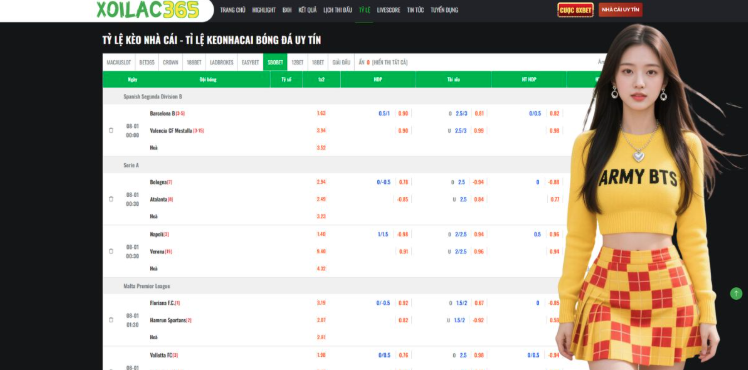The width and height of the screenshot is (748, 370).
Task: Hide the Floriana vs Hamrun Spartans match
Action: (x=111, y=320)
